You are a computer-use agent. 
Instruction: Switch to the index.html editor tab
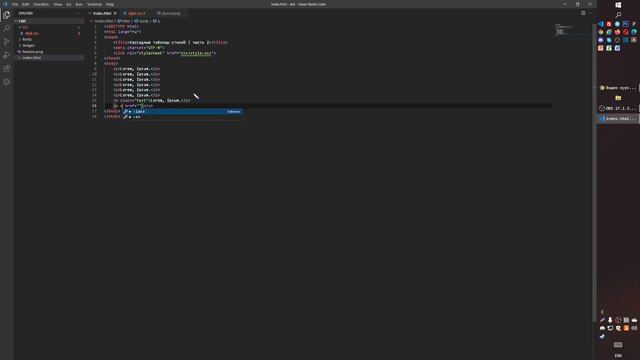click(102, 13)
